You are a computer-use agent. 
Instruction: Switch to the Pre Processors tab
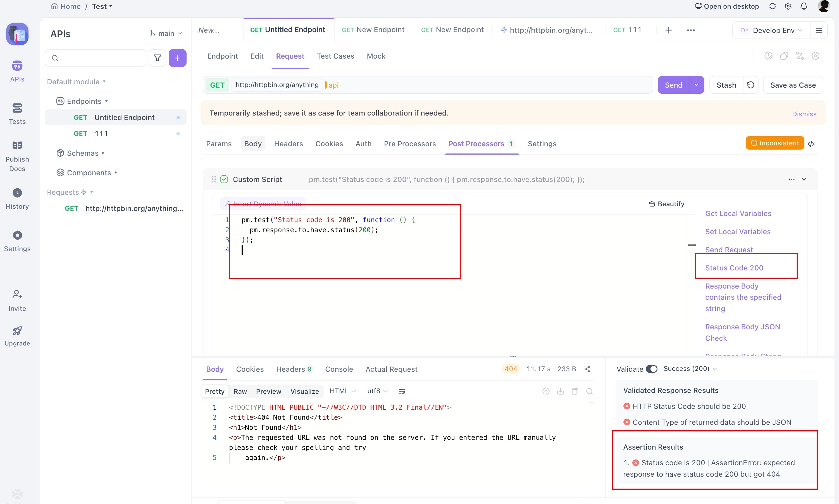(x=409, y=144)
